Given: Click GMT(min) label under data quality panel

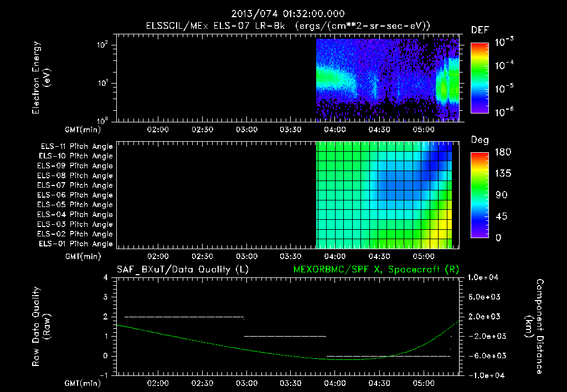Looking at the screenshot, I should tap(83, 383).
